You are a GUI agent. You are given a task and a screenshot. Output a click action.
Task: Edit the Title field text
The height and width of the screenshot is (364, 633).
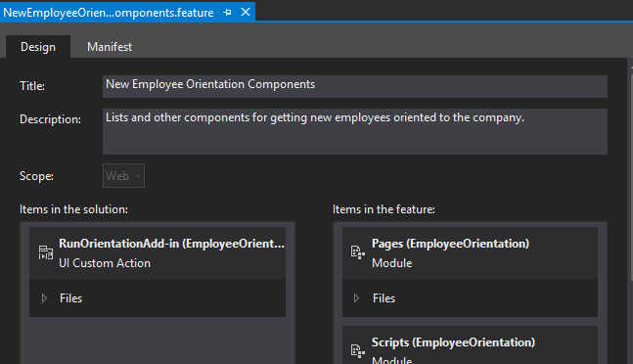tap(355, 86)
